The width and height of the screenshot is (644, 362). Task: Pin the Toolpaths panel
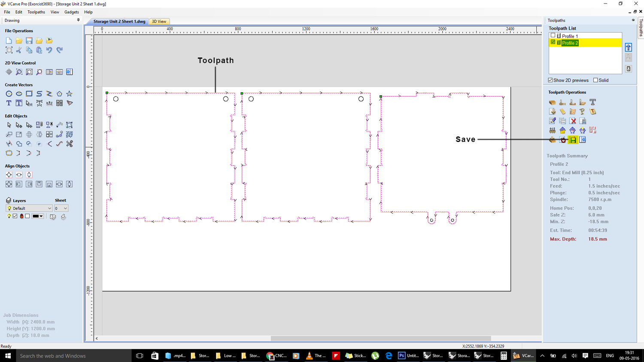[x=633, y=20]
